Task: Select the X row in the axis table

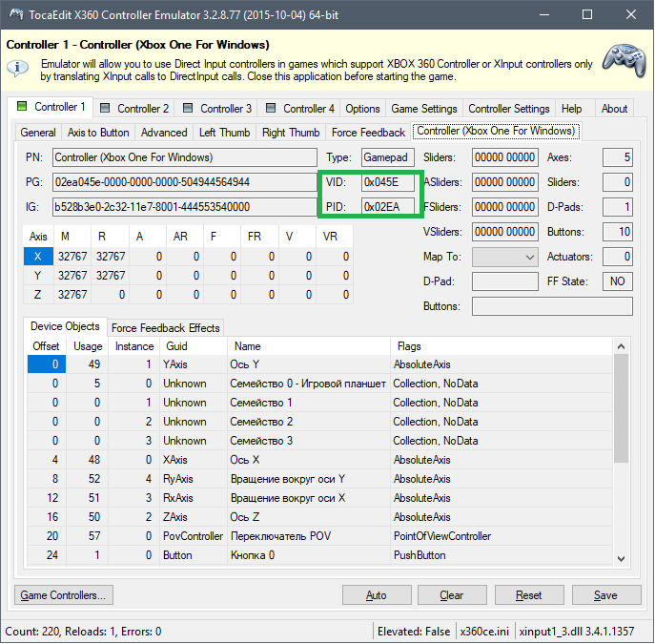Action: (188, 257)
